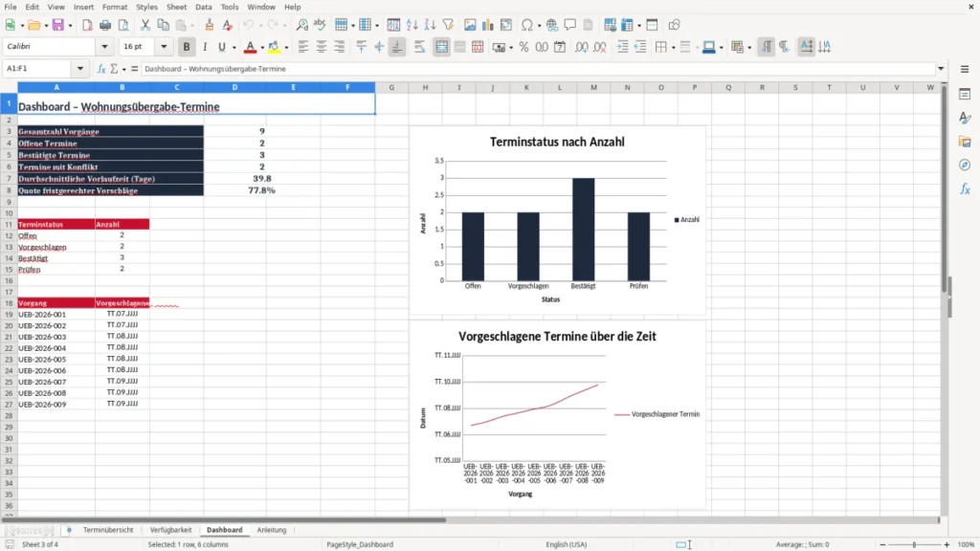Open the Format menu

click(115, 7)
